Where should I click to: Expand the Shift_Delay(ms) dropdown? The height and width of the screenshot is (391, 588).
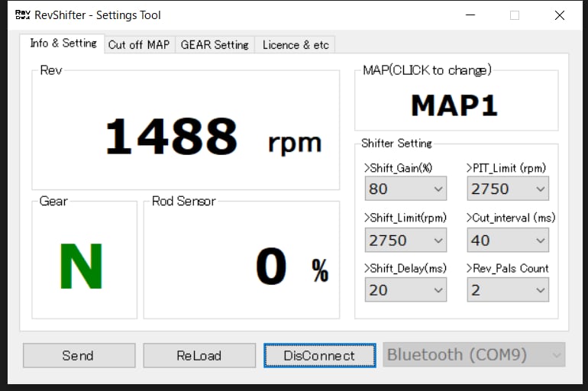[405, 289]
